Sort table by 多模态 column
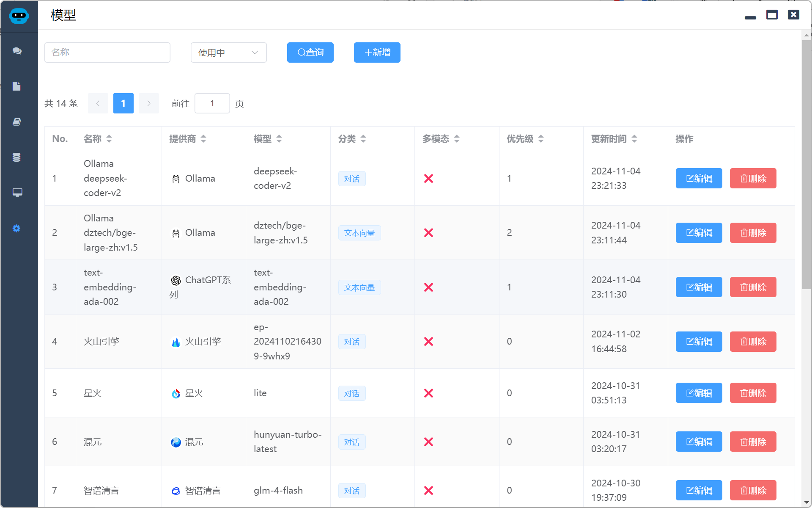812x508 pixels. point(457,139)
